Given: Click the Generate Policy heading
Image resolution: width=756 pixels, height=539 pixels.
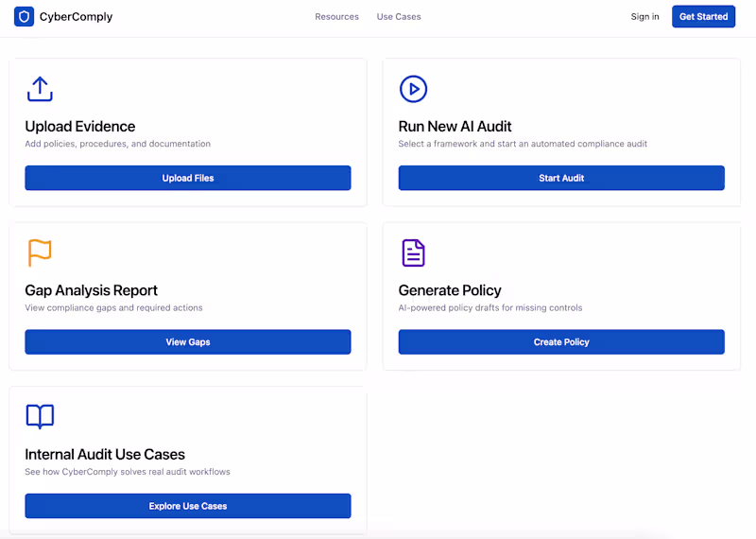Looking at the screenshot, I should tap(450, 290).
